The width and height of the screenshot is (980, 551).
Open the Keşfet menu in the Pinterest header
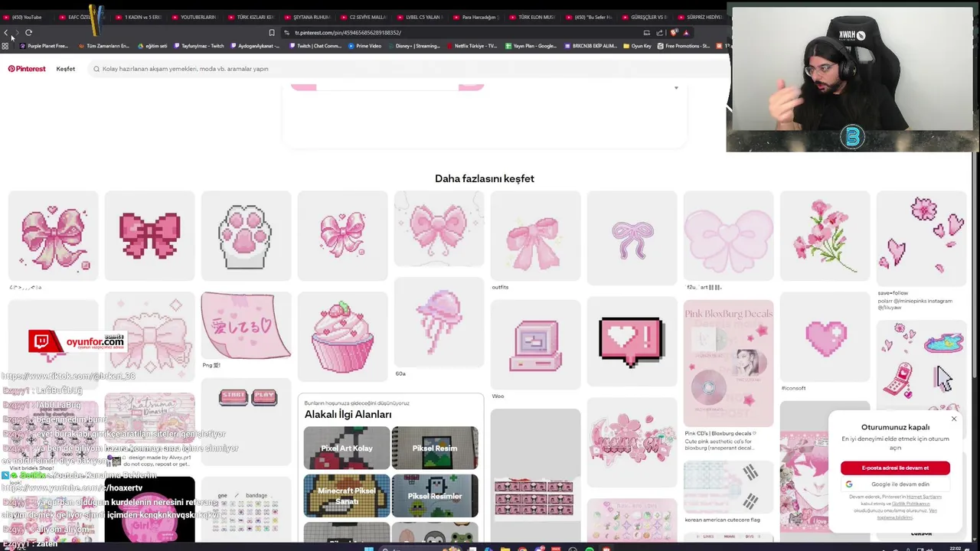pyautogui.click(x=65, y=69)
